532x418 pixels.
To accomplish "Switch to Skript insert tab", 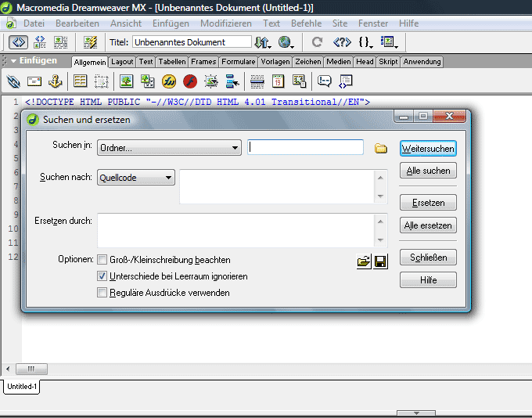I will [x=388, y=62].
